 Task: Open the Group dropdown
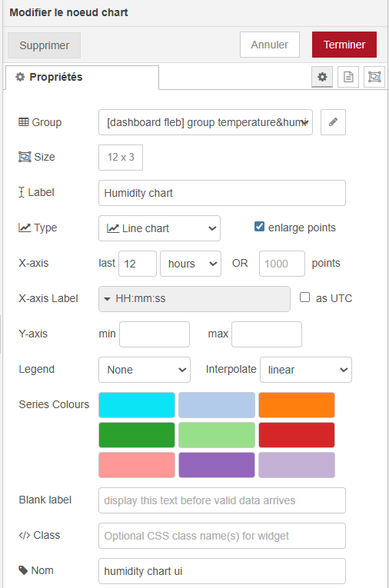pyautogui.click(x=205, y=122)
